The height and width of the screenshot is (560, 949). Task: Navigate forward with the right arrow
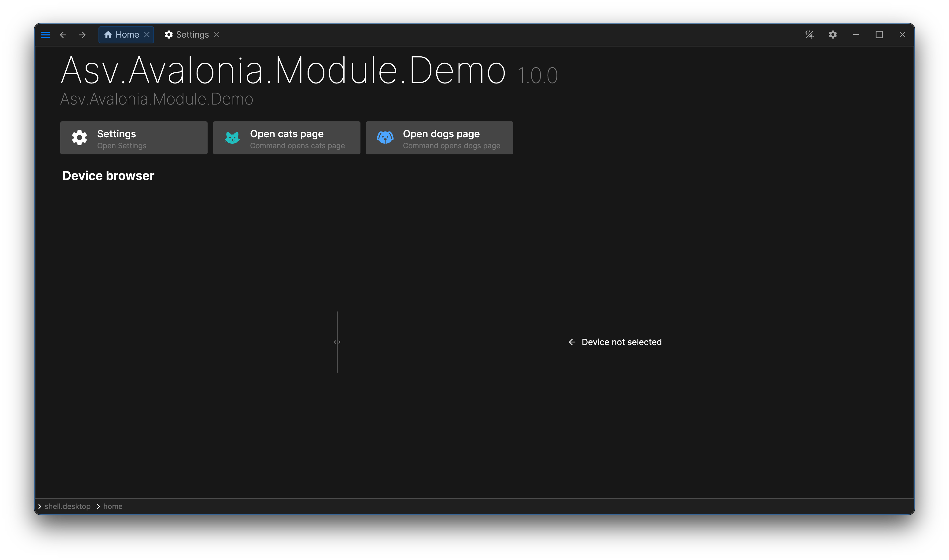coord(82,35)
